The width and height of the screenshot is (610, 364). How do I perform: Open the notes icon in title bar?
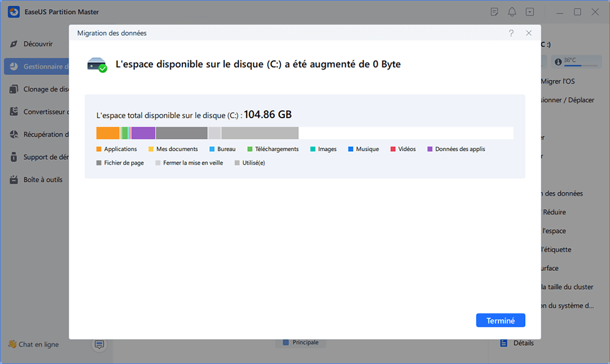[495, 12]
